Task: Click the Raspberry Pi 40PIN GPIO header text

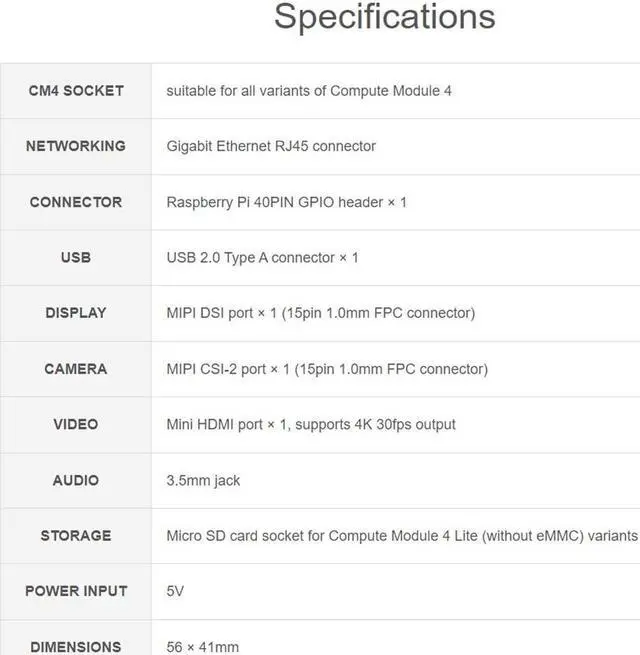Action: (286, 202)
